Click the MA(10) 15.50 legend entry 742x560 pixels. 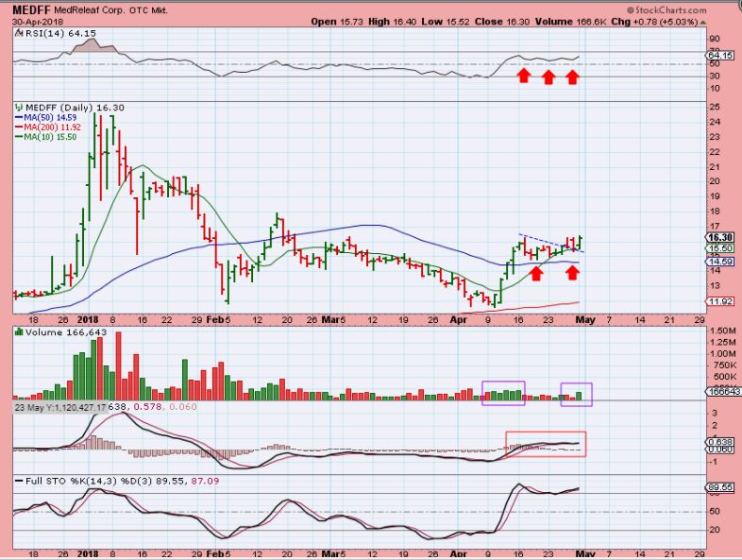46,137
